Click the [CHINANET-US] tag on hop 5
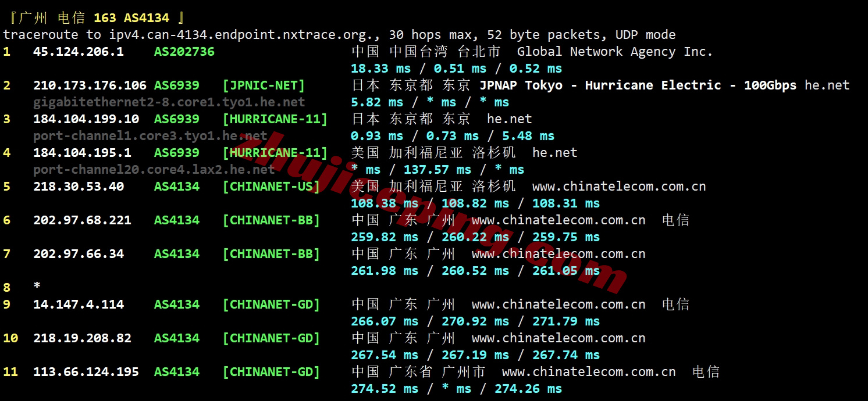The image size is (868, 401). 271,186
